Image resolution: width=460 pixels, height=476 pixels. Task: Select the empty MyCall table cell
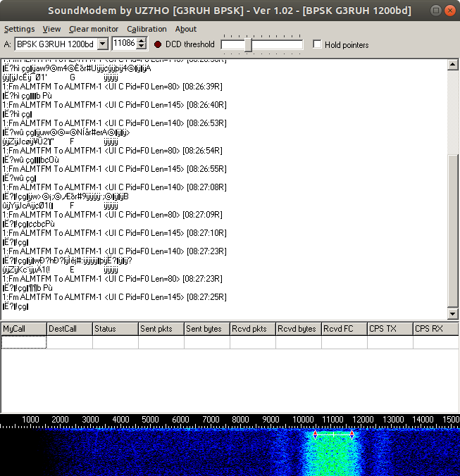24,342
